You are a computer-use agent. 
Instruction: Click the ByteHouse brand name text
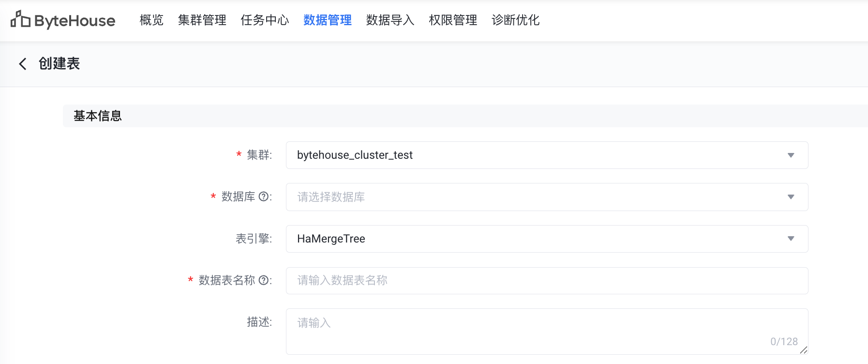[75, 21]
